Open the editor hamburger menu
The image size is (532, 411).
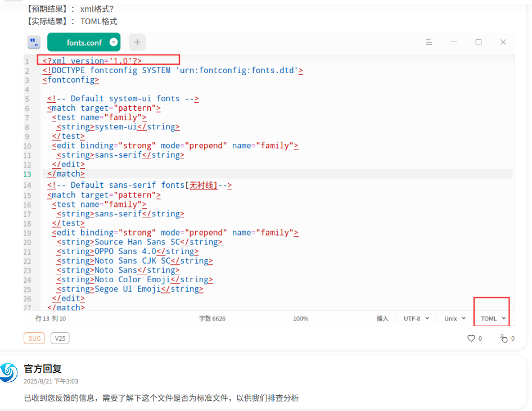(429, 42)
